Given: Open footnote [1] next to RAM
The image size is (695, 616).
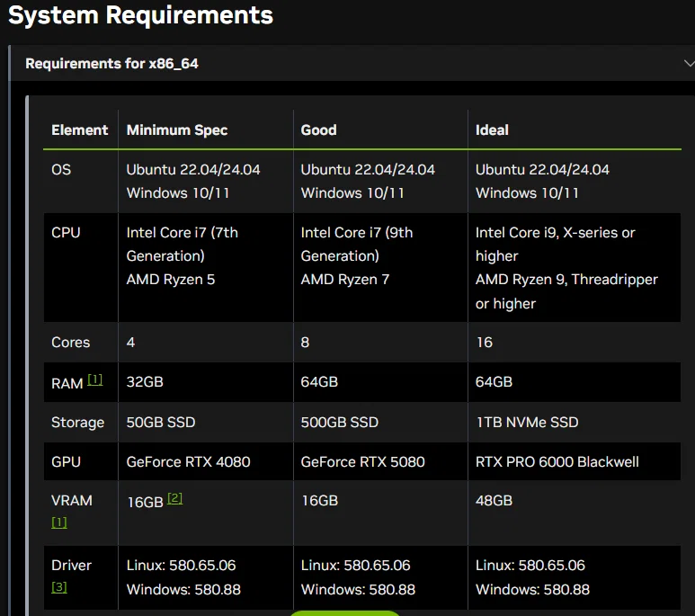Looking at the screenshot, I should coord(94,379).
